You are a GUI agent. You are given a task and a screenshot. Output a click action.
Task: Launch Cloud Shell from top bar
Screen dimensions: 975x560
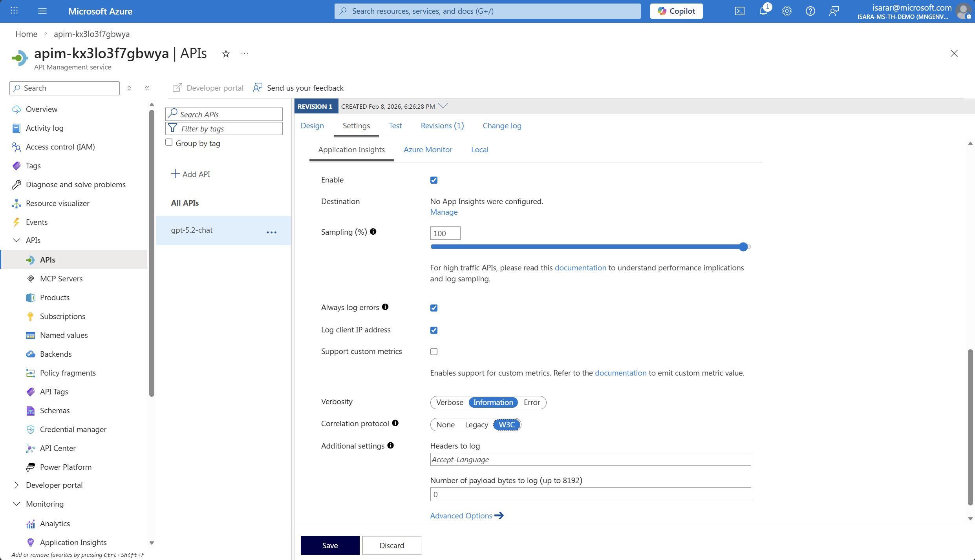(739, 11)
